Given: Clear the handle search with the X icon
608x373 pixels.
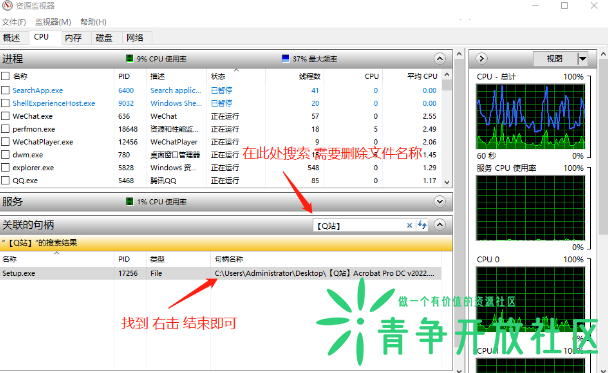Looking at the screenshot, I should coord(409,225).
